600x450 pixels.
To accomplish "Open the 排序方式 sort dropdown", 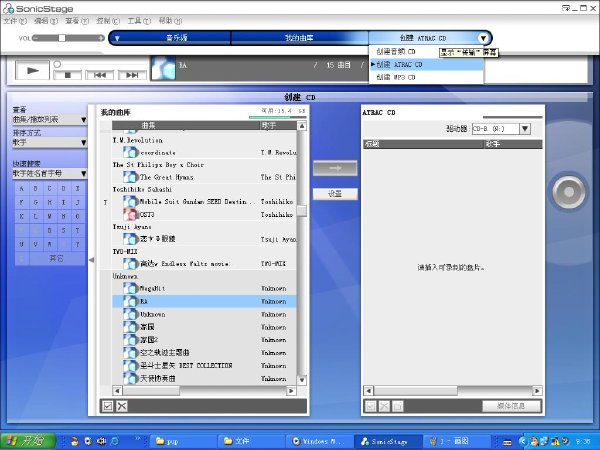I will tap(50, 142).
